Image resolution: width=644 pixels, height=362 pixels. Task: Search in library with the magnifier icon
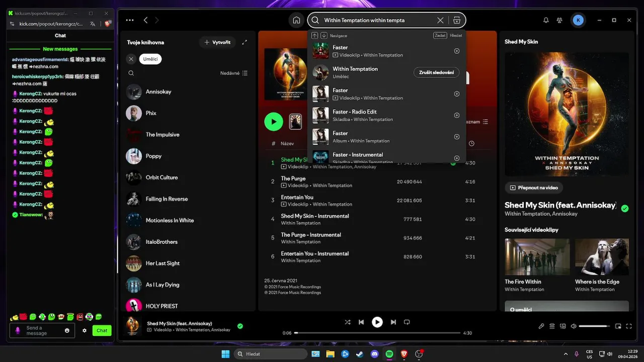(131, 73)
